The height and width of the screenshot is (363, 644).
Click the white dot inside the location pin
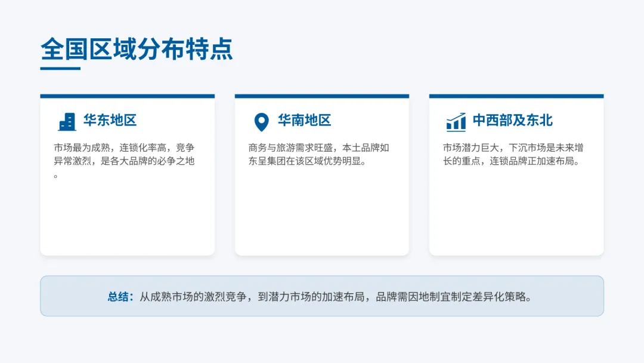pos(261,119)
